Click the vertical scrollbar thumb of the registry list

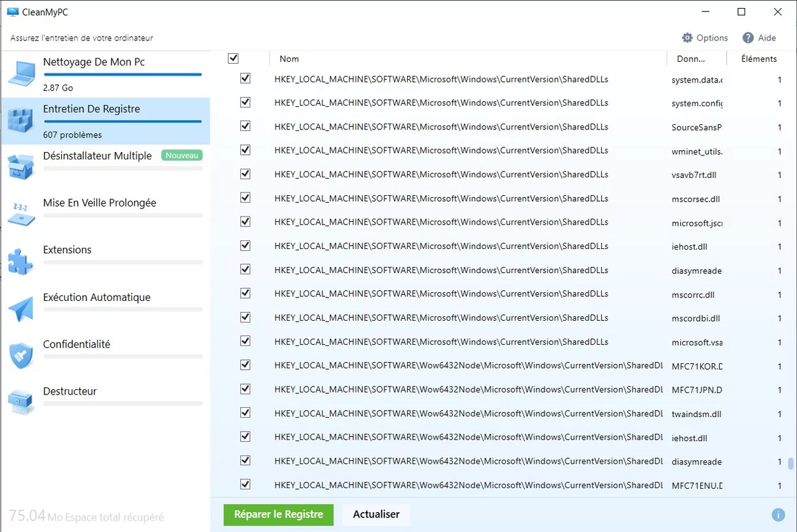click(790, 464)
